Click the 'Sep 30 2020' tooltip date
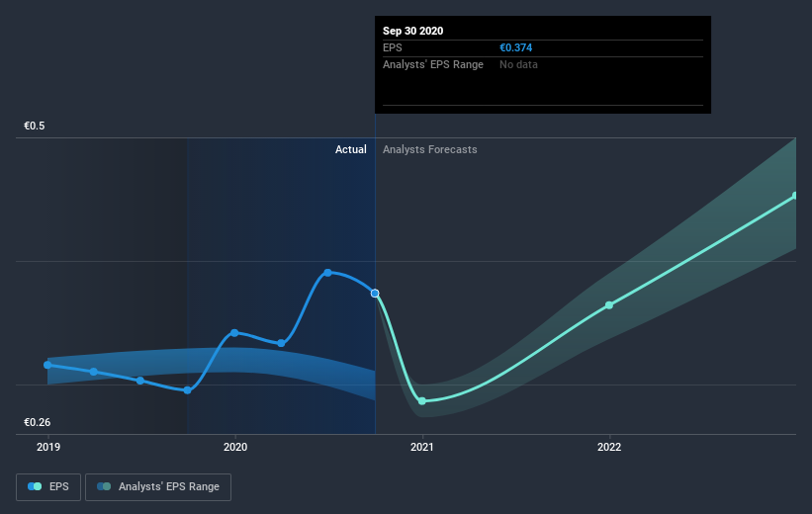This screenshot has width=812, height=514. click(412, 31)
